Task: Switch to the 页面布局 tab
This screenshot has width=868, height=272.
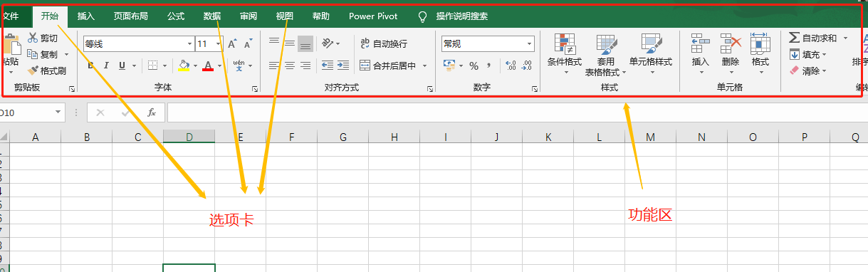Action: (131, 16)
